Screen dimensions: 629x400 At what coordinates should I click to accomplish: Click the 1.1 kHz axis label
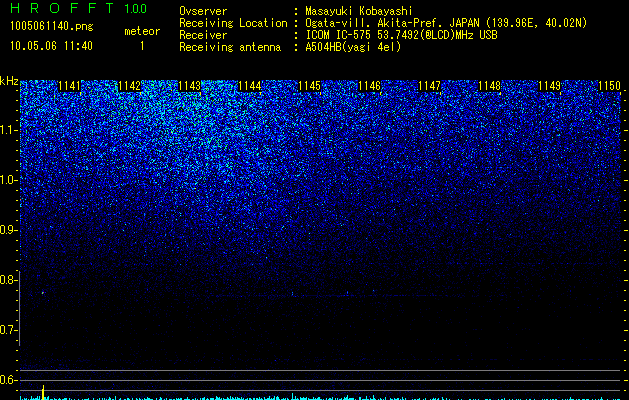point(8,130)
